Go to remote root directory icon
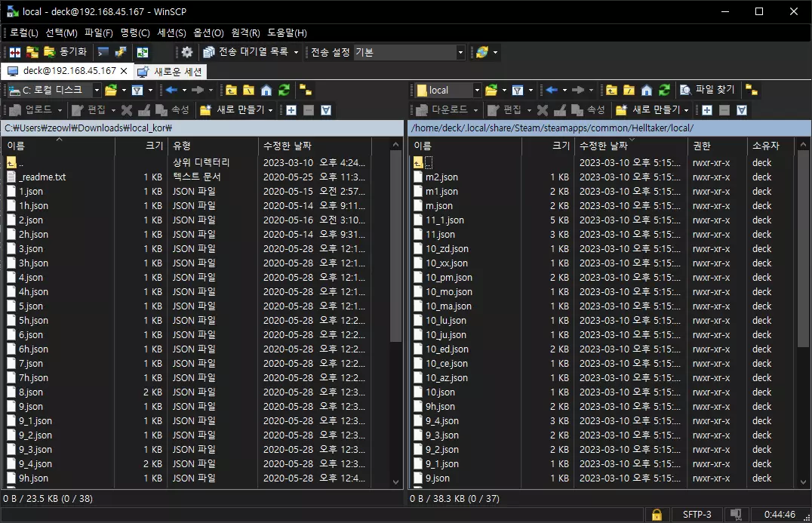 click(629, 91)
